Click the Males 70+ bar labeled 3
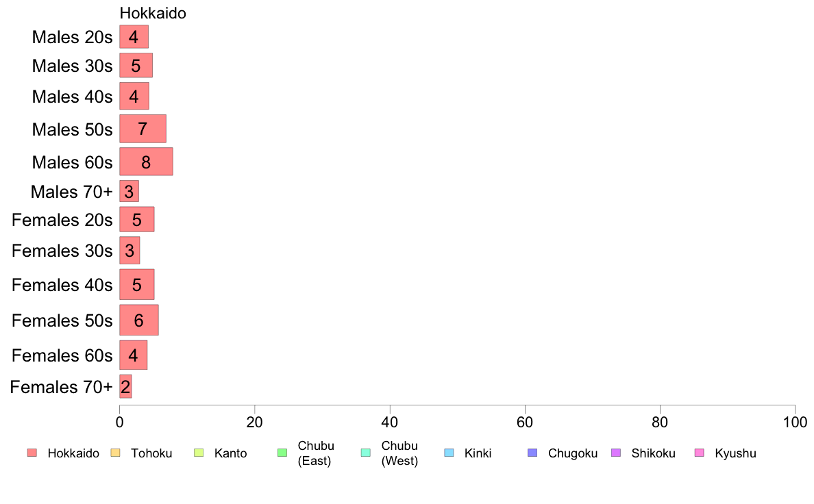Image resolution: width=814 pixels, height=504 pixels. (x=129, y=191)
